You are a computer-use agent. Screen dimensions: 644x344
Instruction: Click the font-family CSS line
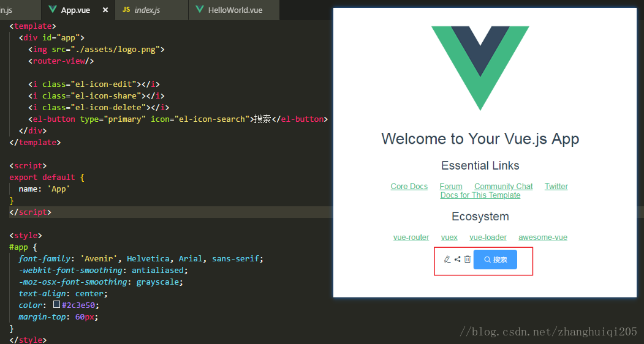tap(141, 259)
